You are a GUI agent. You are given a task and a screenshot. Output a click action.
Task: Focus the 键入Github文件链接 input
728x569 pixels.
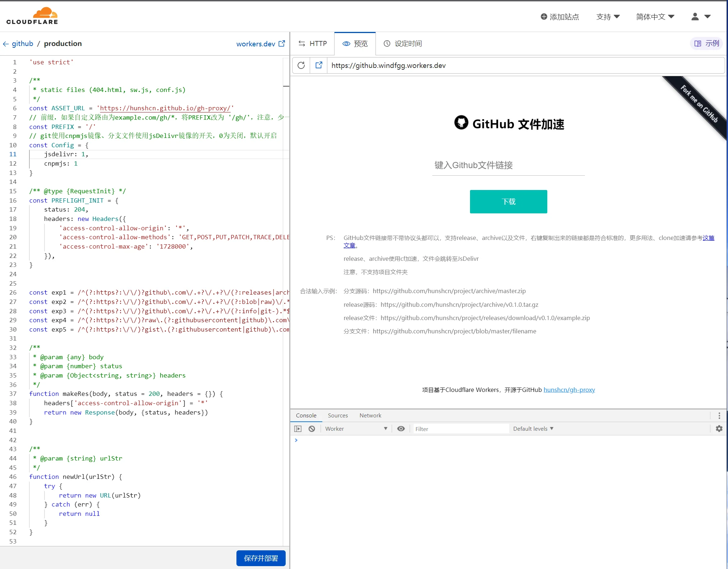coord(508,165)
